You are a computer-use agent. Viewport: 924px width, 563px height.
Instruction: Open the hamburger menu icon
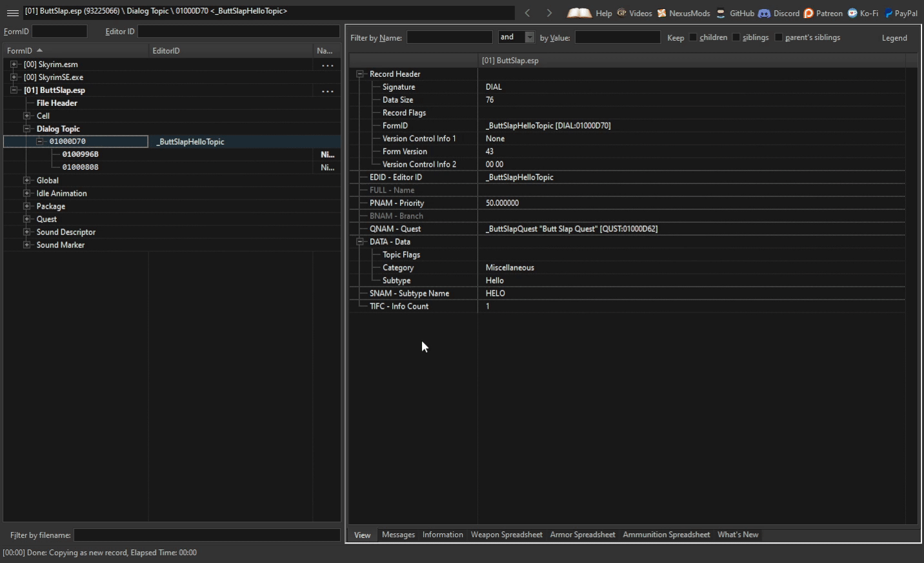(12, 12)
